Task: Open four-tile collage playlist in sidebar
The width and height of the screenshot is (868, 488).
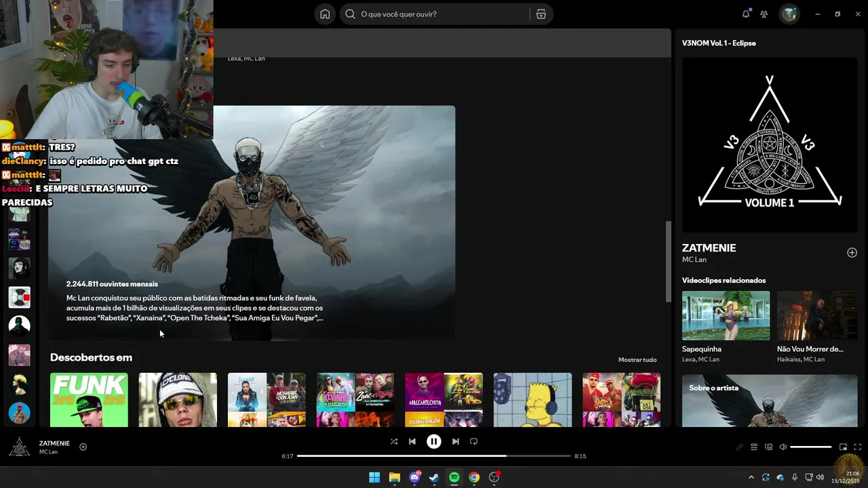Action: coord(19,239)
